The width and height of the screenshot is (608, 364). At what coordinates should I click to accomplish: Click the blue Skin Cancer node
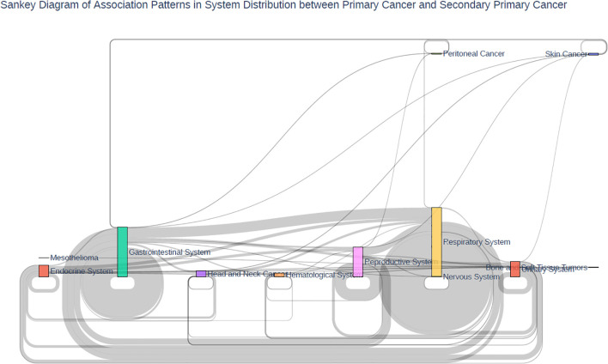point(593,54)
